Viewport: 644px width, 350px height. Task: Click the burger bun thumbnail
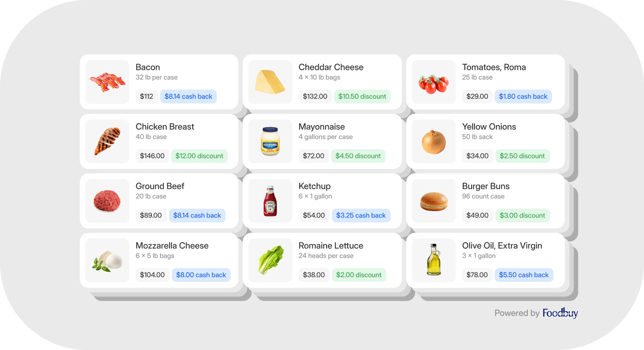[434, 201]
